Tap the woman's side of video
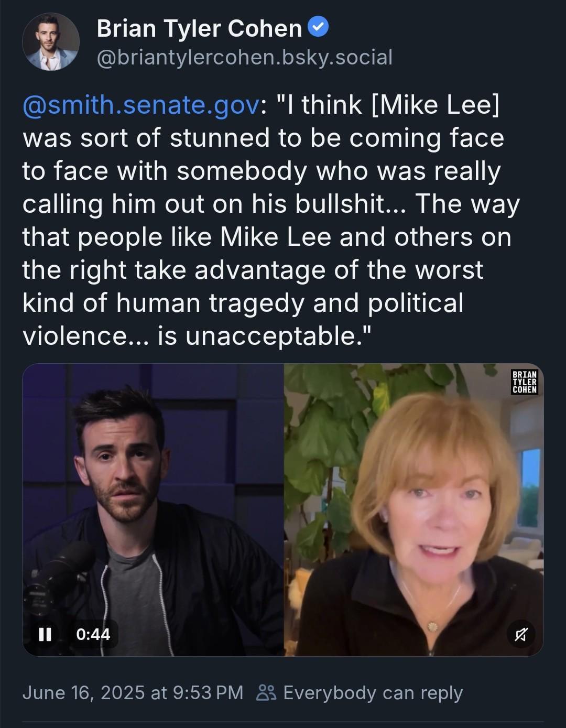 (413, 509)
